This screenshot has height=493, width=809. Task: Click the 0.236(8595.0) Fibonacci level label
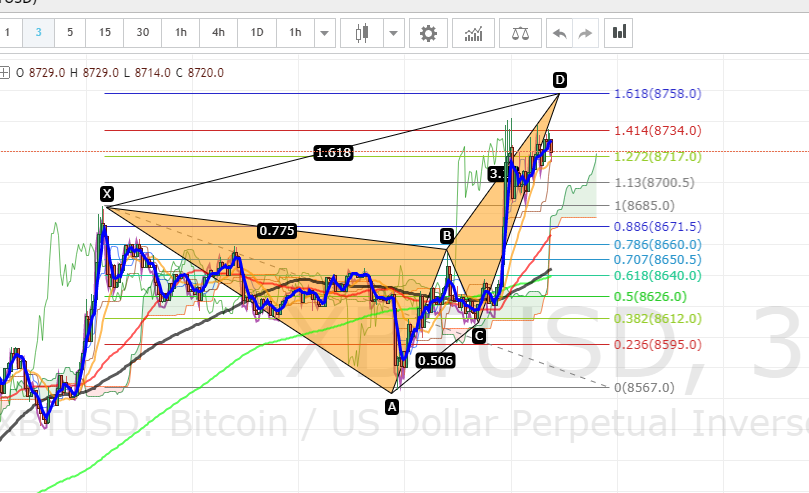(658, 344)
